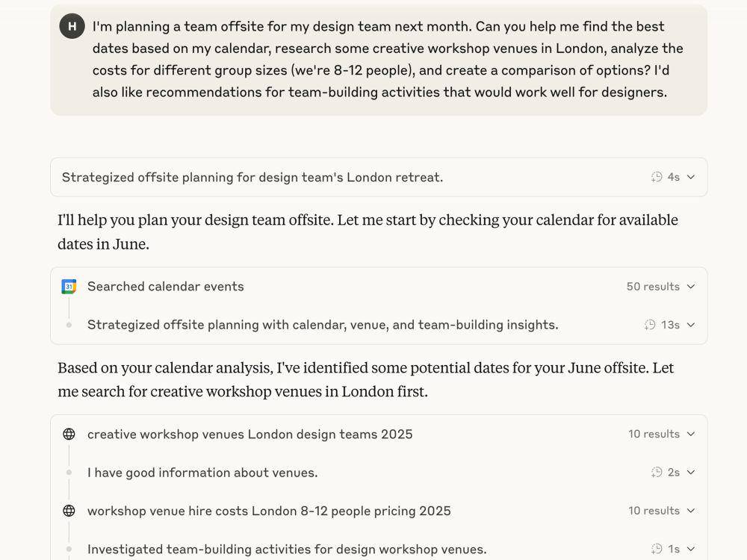This screenshot has width=747, height=560.
Task: Expand the 4s thinking chevron
Action: coord(691,177)
